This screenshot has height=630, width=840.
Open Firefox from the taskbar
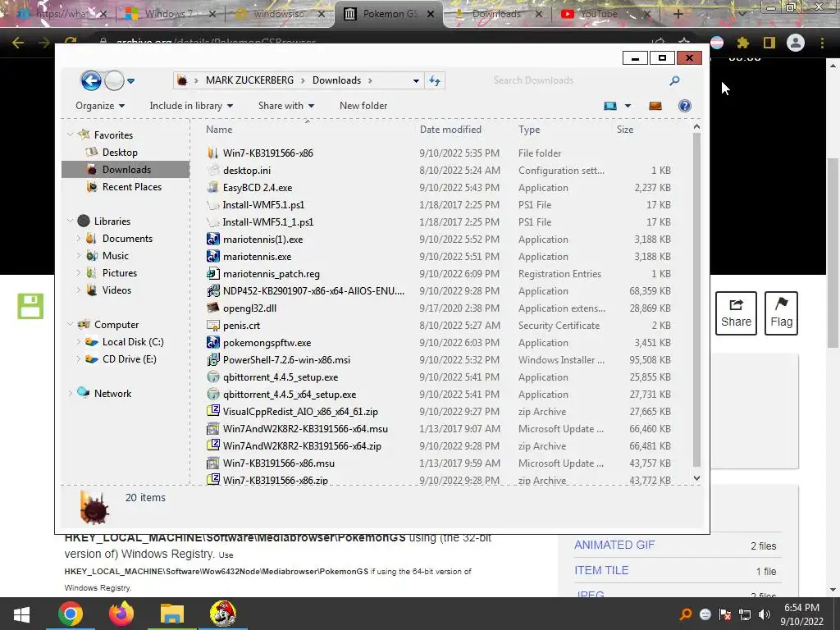point(121,614)
